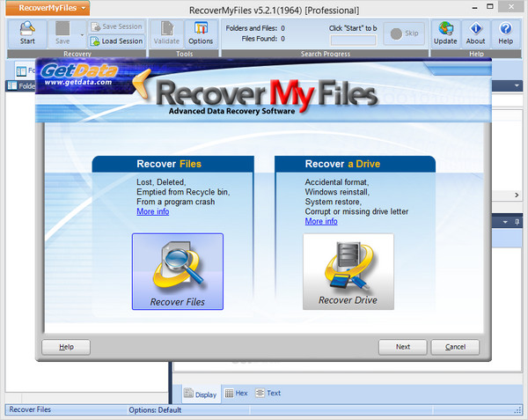Select the Display tab
Screen dimensions: 528x420
[x=200, y=394]
